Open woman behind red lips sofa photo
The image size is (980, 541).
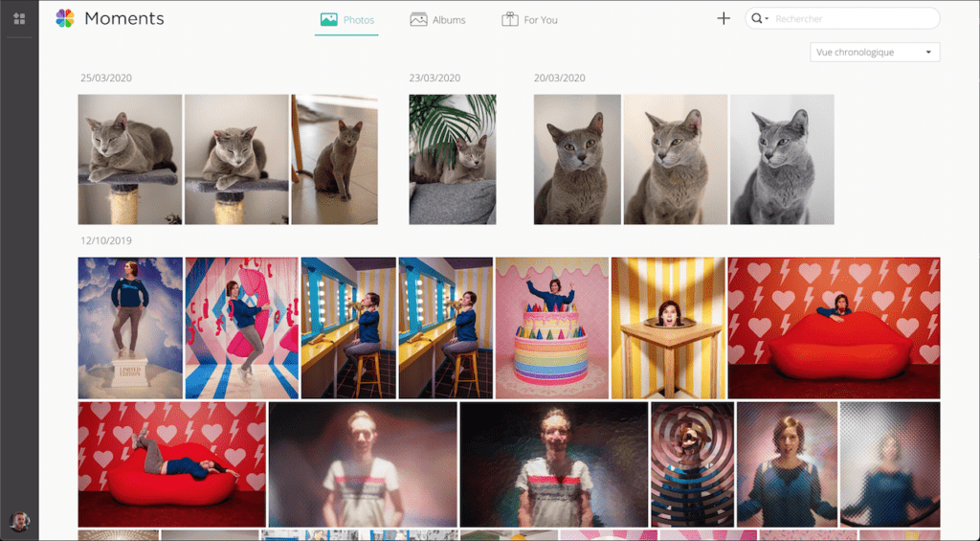(x=834, y=327)
